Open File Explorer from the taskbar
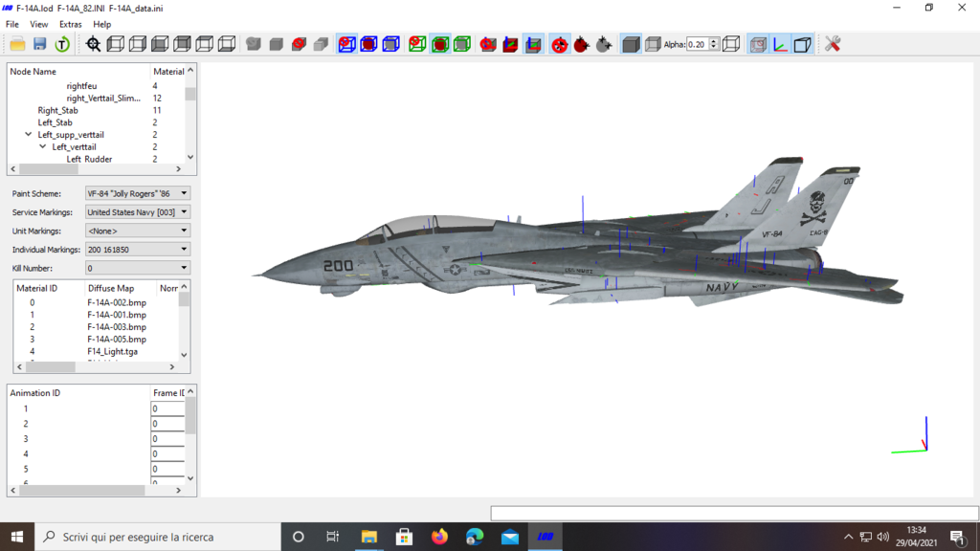Viewport: 980px width, 551px height. tap(368, 537)
